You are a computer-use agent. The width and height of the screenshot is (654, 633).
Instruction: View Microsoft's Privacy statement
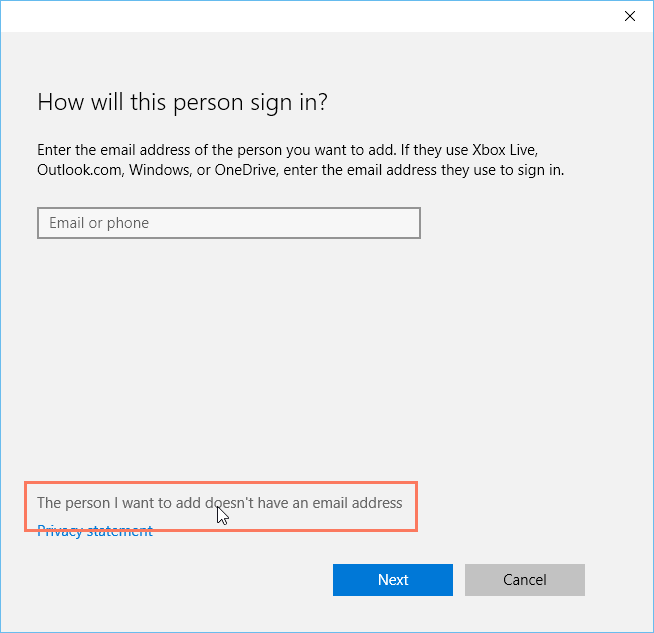[95, 531]
